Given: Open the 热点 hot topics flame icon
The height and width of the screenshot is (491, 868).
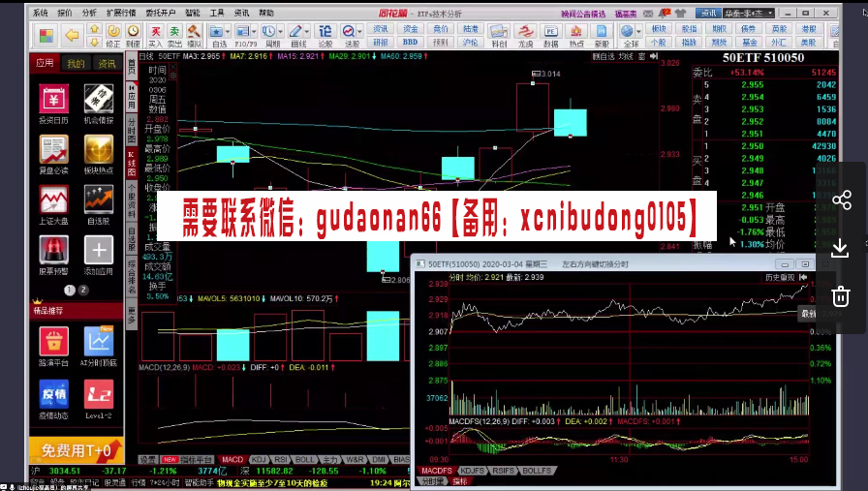Looking at the screenshot, I should tap(576, 36).
